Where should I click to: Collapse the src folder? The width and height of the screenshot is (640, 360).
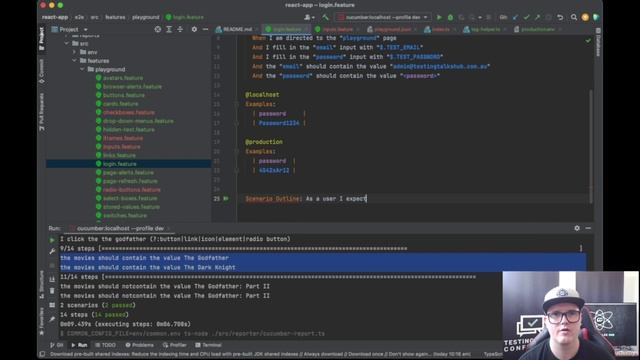tap(67, 43)
